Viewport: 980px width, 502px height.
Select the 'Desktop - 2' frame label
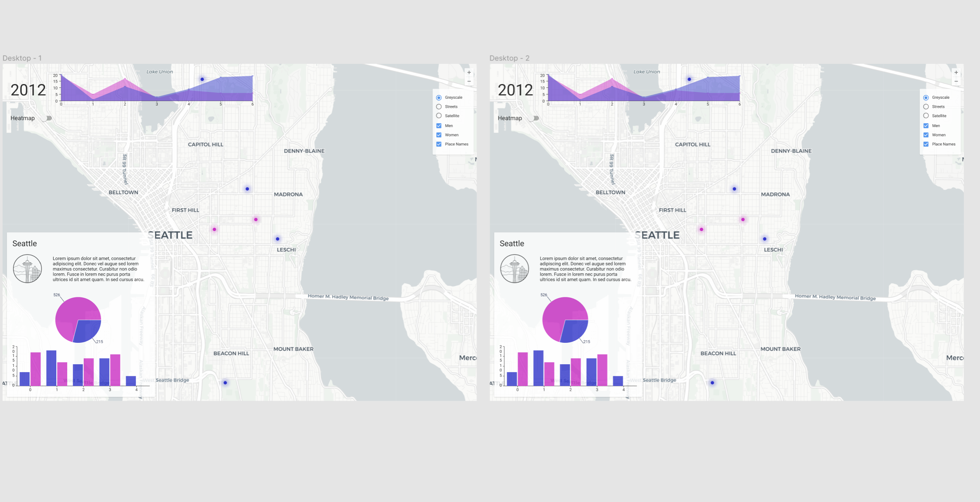(x=509, y=58)
